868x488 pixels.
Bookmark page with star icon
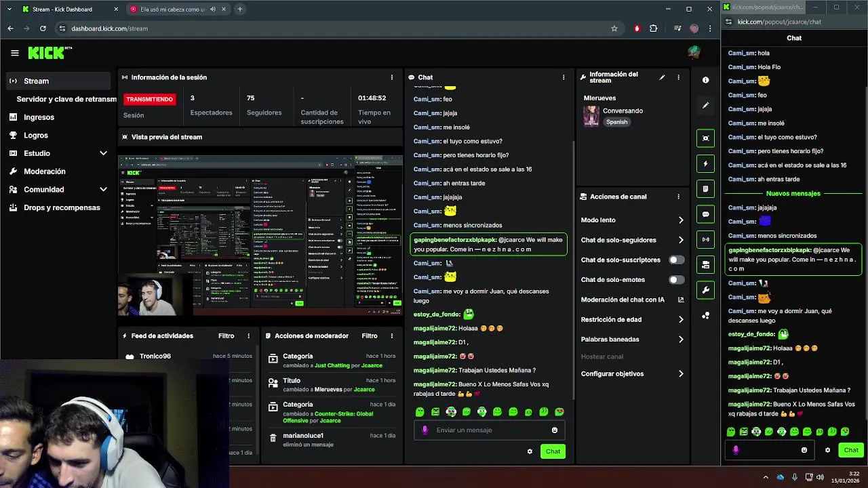pos(614,28)
